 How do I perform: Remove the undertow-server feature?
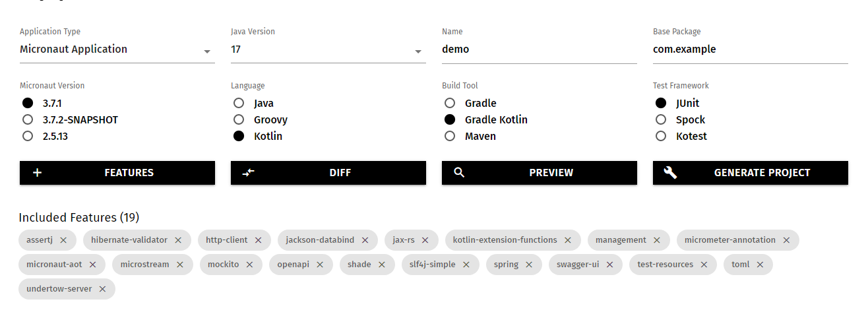tap(102, 289)
